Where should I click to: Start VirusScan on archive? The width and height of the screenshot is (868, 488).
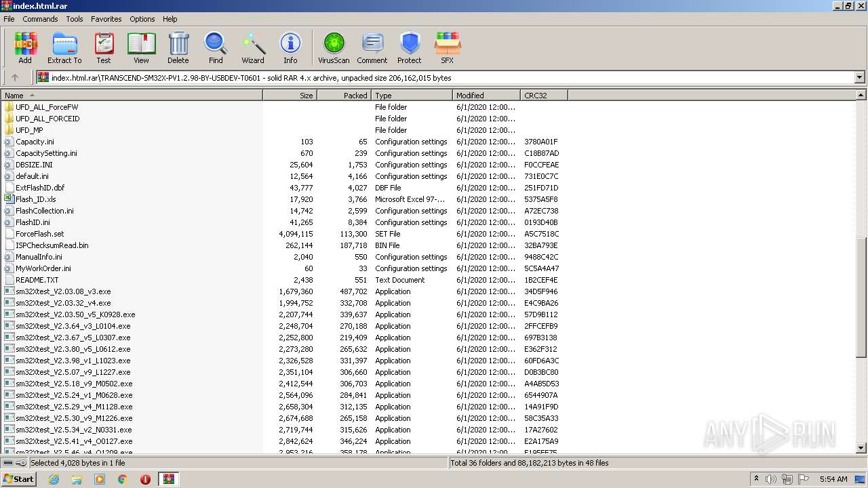tap(334, 47)
